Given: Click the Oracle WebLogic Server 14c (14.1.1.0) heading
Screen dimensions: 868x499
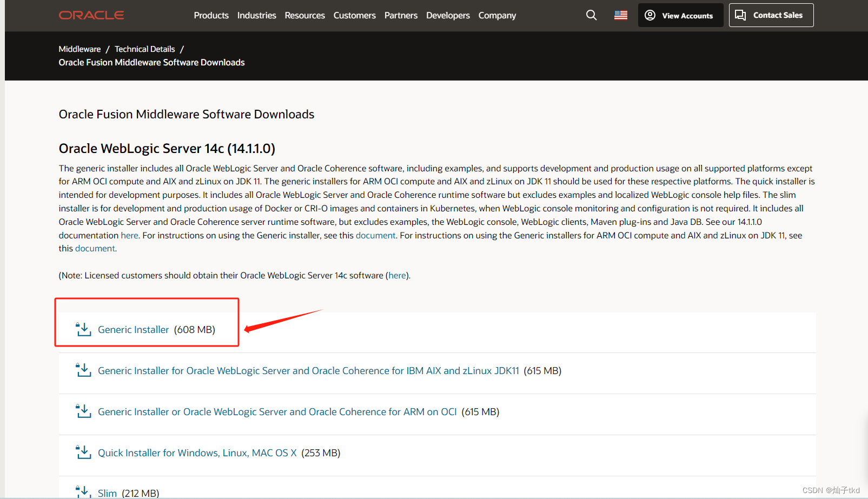Looking at the screenshot, I should click(x=167, y=148).
